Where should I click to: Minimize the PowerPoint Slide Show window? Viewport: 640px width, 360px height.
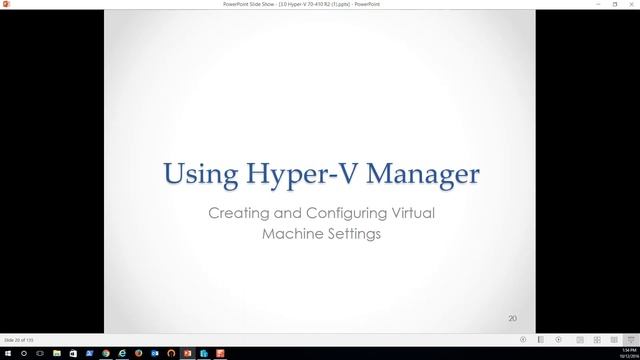598,4
